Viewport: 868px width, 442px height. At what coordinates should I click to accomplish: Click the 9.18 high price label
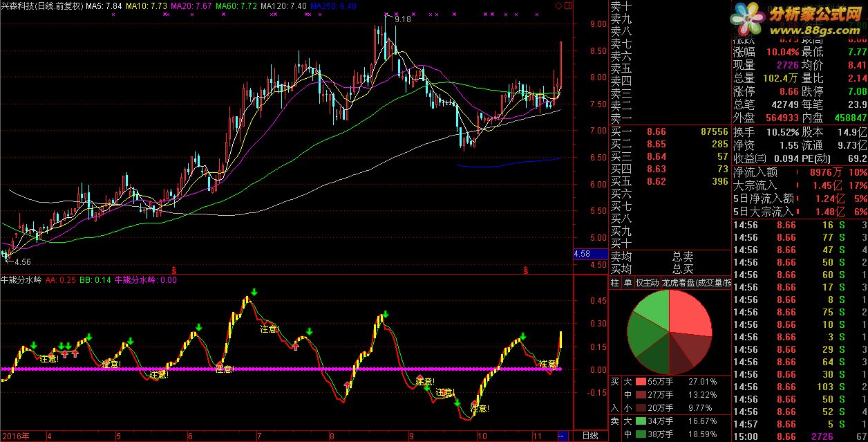403,19
